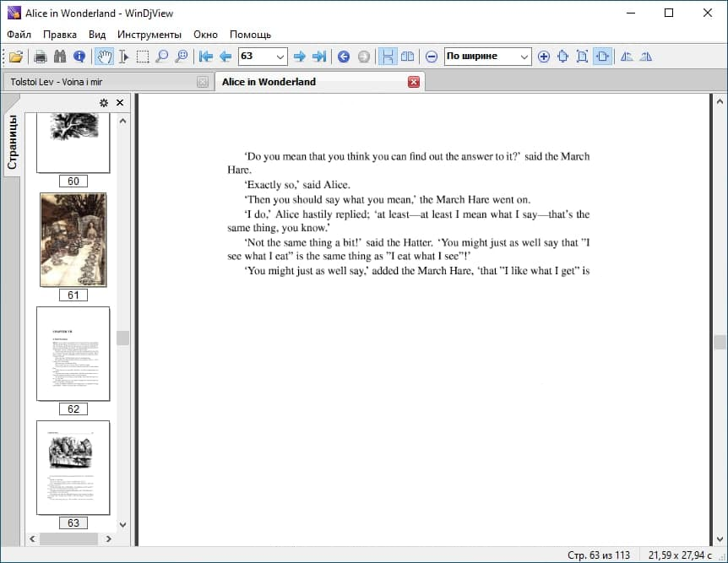Viewport: 728px width, 563px height.
Task: Click the magnifying glass zoom tool
Action: tap(162, 57)
